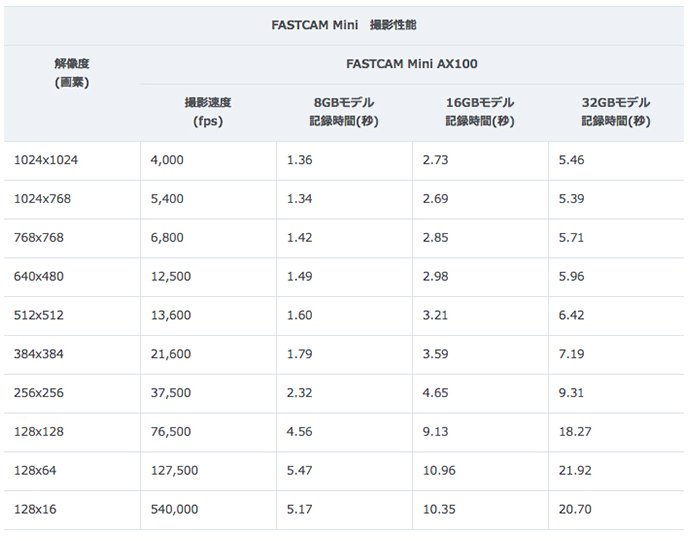This screenshot has width=691, height=541.
Task: Click the 1024x1024 resolution cell
Action: [x=72, y=160]
